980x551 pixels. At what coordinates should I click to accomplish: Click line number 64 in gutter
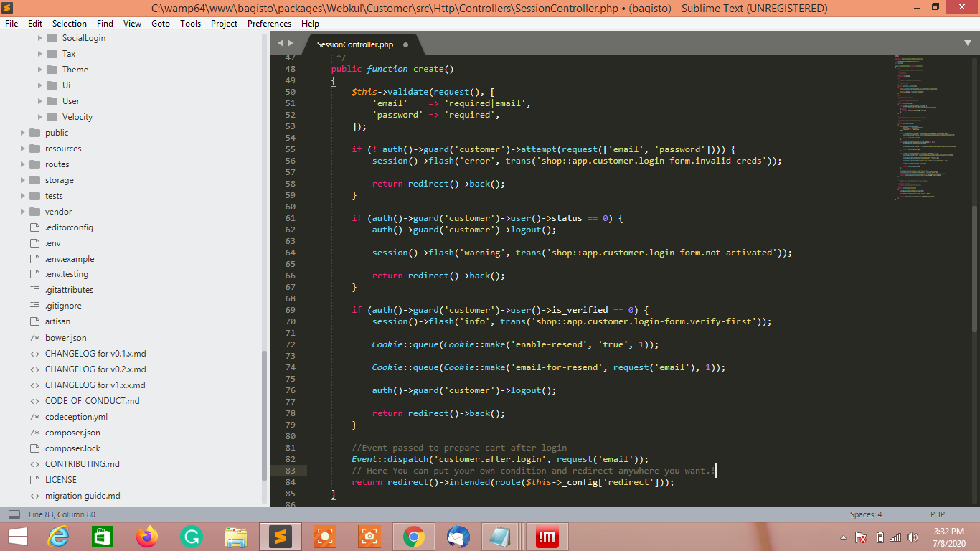[290, 253]
